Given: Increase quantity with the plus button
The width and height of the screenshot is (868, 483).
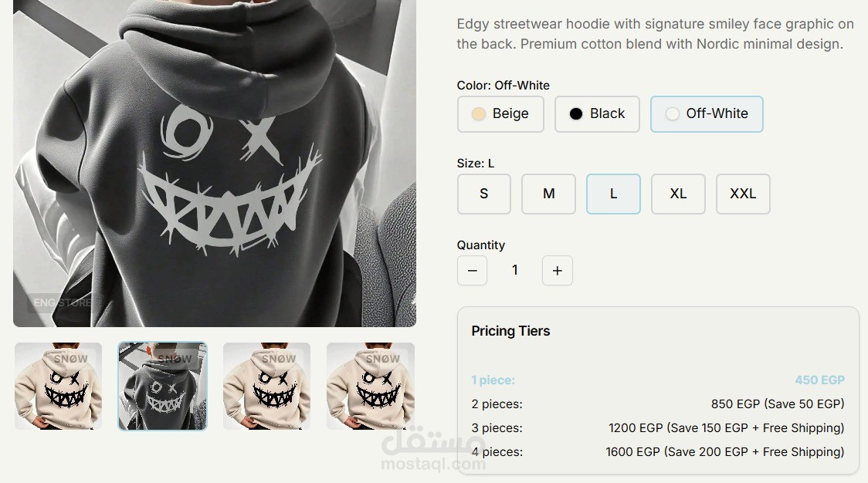Looking at the screenshot, I should click(x=558, y=271).
